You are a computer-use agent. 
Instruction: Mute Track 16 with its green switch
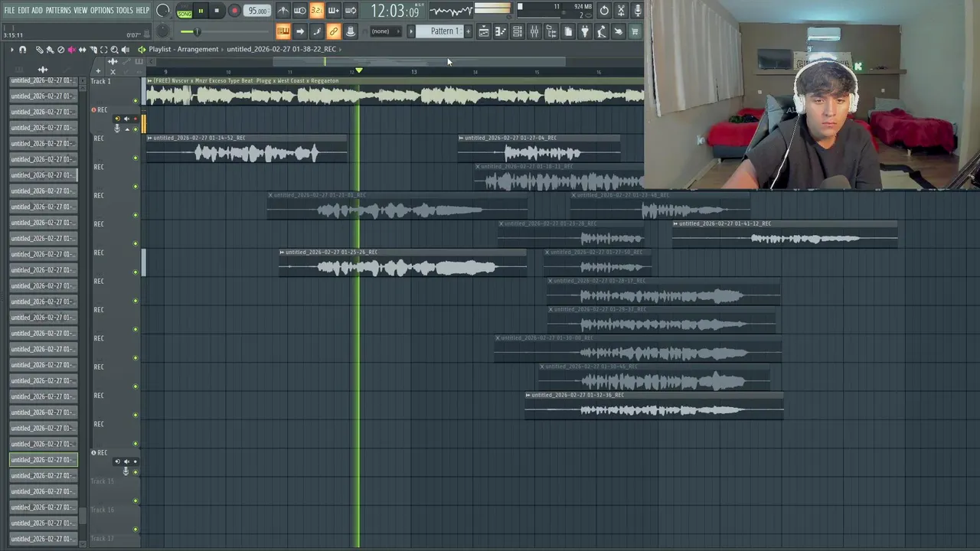(136, 529)
